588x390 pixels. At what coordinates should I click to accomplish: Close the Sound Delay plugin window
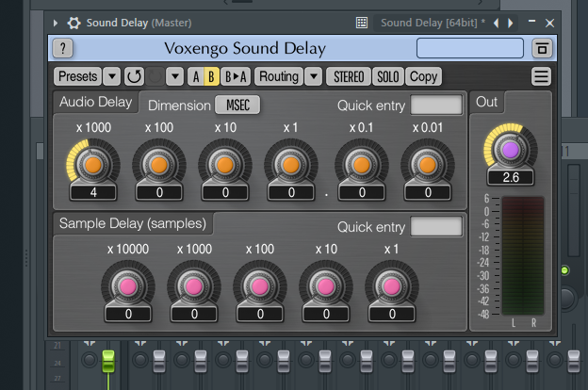(549, 23)
